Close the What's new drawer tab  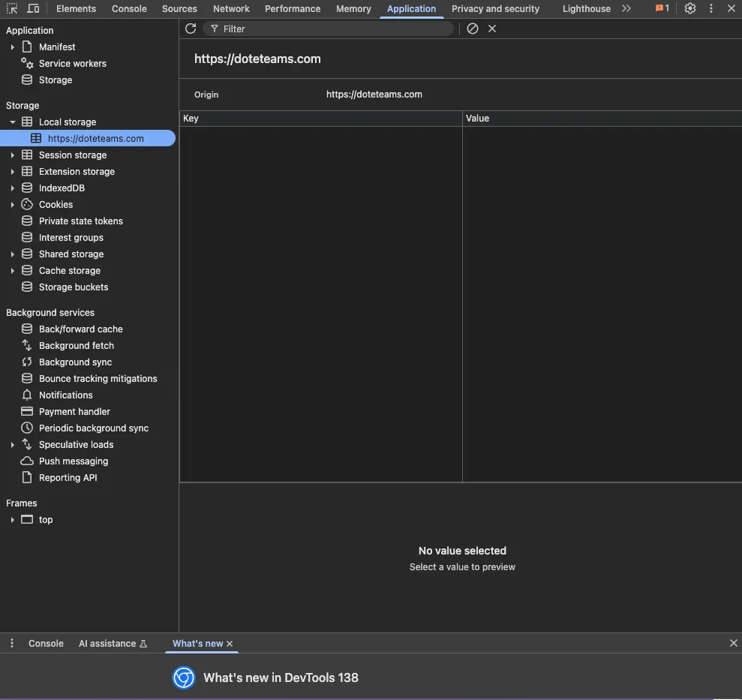[x=230, y=644]
